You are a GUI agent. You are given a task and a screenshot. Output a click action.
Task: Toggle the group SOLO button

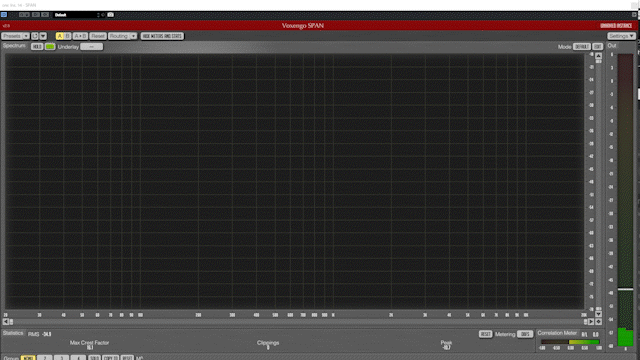pos(94,358)
